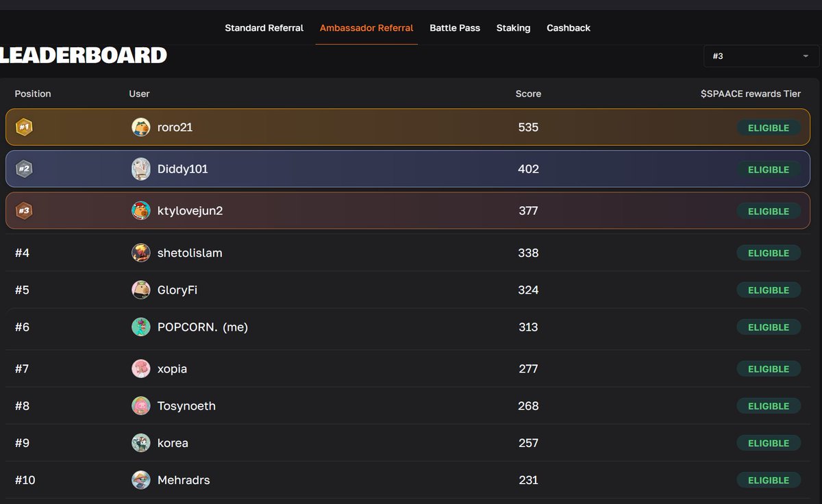
Task: Click the ELIGIBLE badge on roro21's row
Action: coord(768,127)
